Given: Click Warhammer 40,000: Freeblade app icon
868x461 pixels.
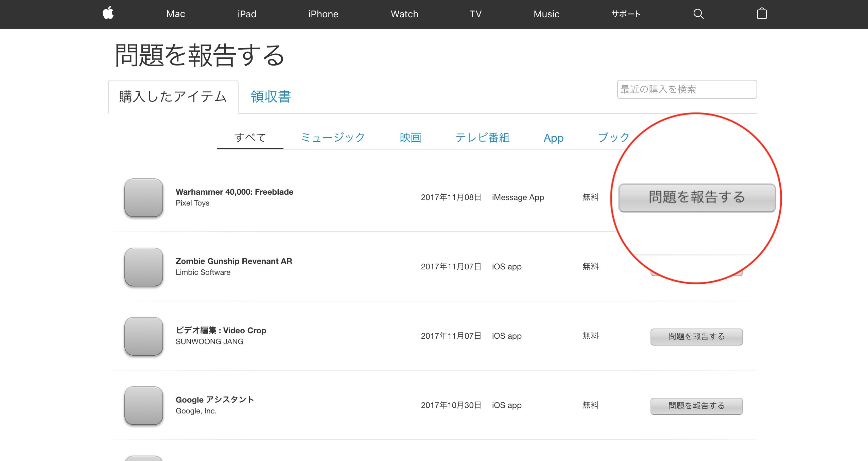Looking at the screenshot, I should pyautogui.click(x=144, y=198).
